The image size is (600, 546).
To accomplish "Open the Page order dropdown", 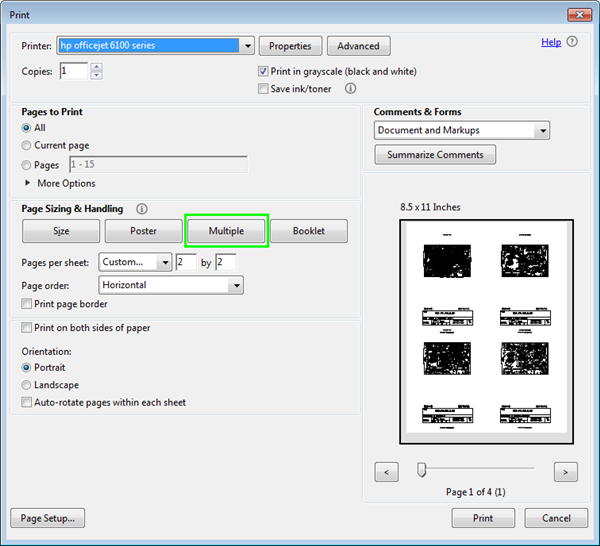I will coord(235,285).
